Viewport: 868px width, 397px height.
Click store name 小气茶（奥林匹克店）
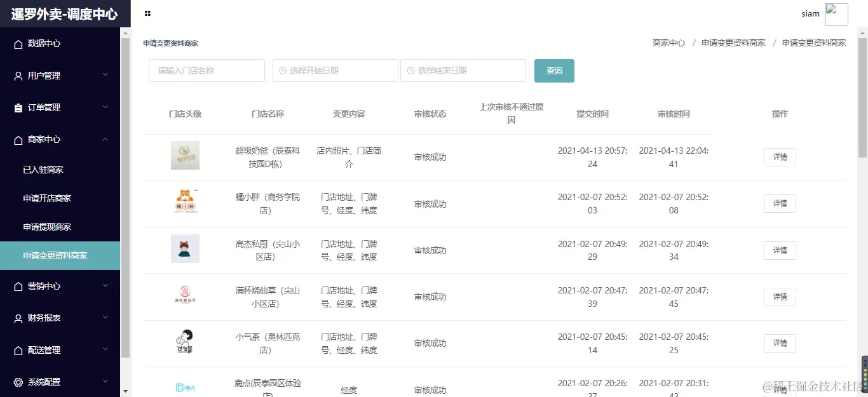(268, 343)
